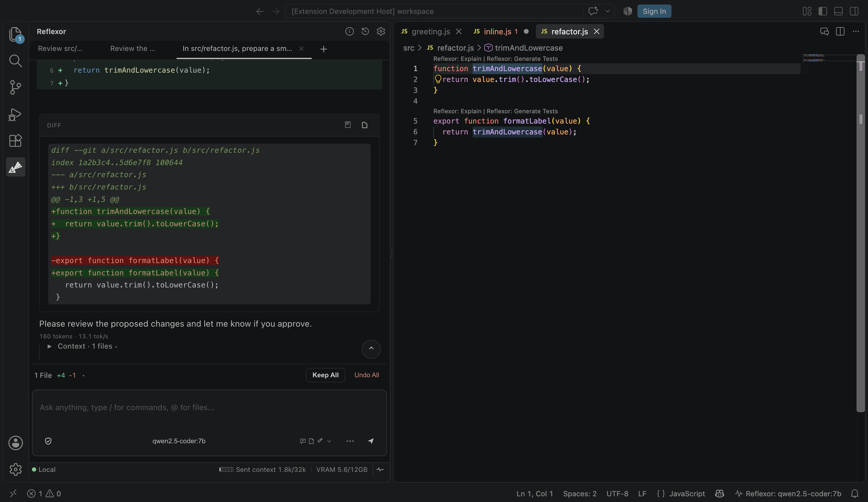
Task: Open the 'Review src/...' chat tab
Action: pos(60,49)
